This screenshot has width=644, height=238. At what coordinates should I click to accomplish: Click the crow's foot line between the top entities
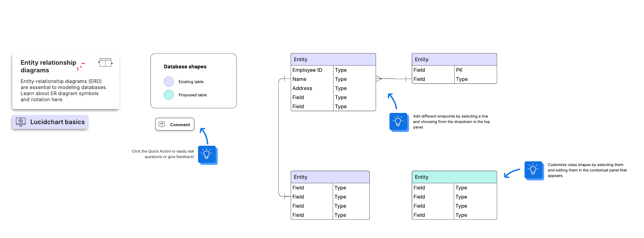pos(394,79)
